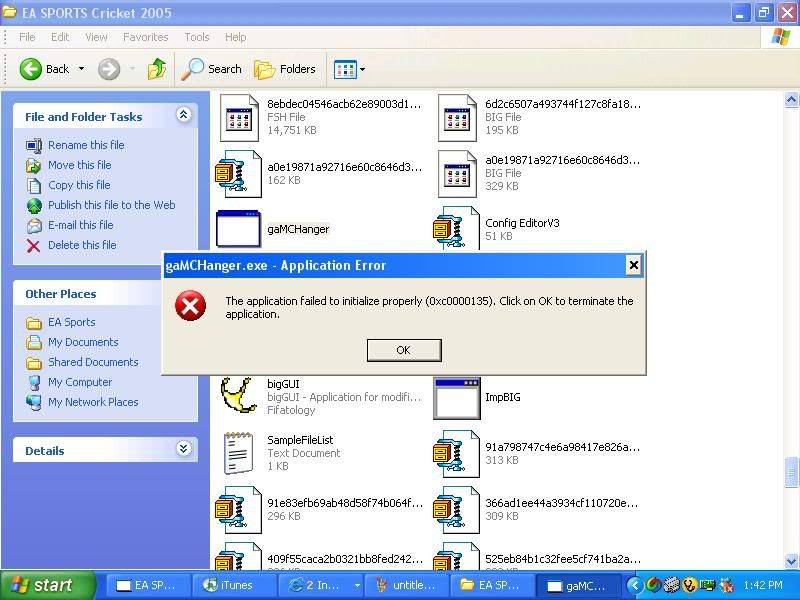Open the Favorites menu
Viewport: 800px width, 600px height.
(145, 37)
